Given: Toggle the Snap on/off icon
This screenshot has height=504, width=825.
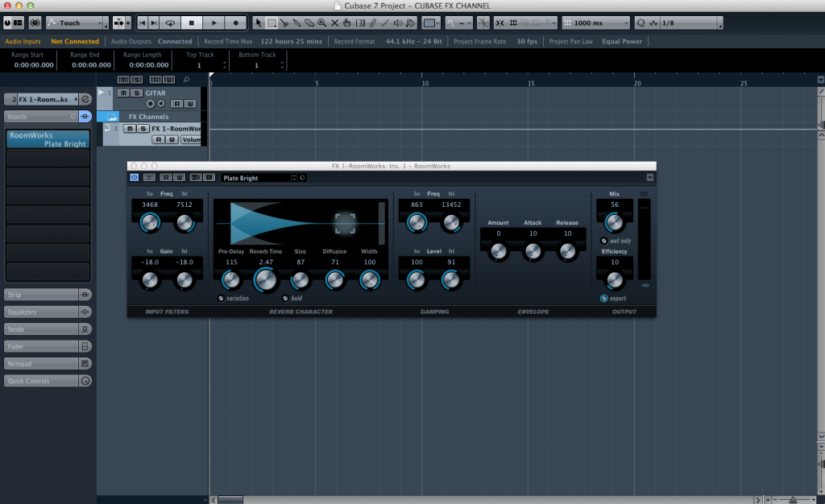Looking at the screenshot, I should pos(500,23).
